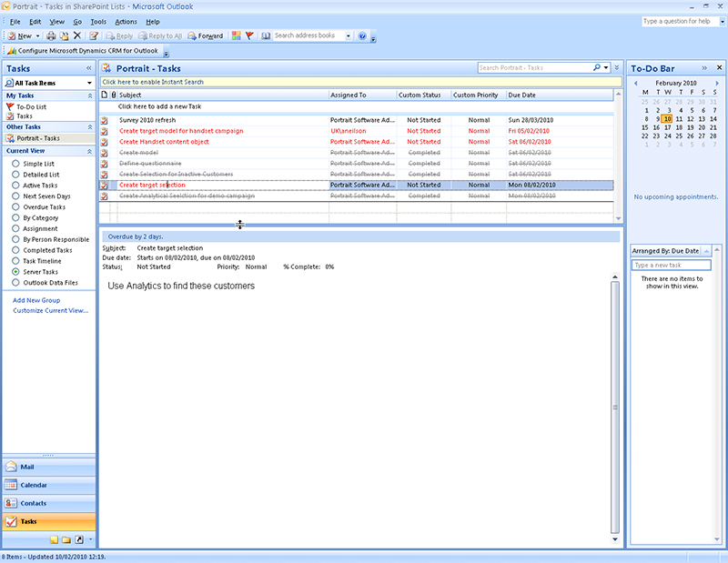The width and height of the screenshot is (728, 563).
Task: Click Configure Microsoft Dynamics CRM for Outlook
Action: click(83, 51)
